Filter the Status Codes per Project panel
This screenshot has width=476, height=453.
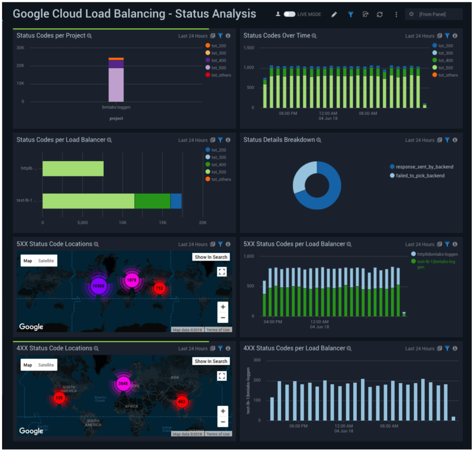coord(221,36)
